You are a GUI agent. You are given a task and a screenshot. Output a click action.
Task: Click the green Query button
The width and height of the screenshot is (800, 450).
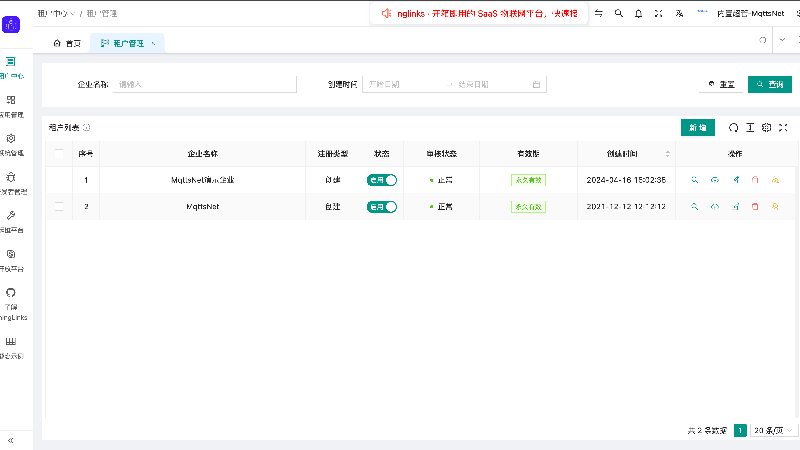click(769, 84)
